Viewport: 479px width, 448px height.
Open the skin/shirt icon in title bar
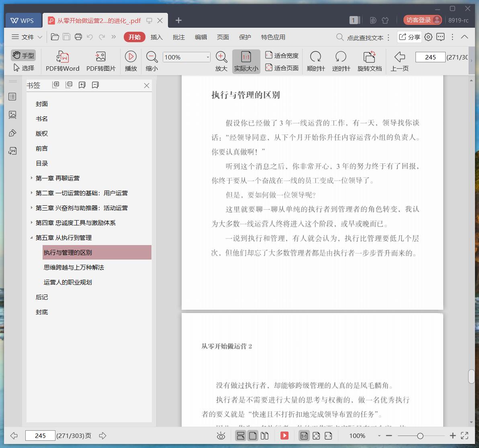point(385,20)
